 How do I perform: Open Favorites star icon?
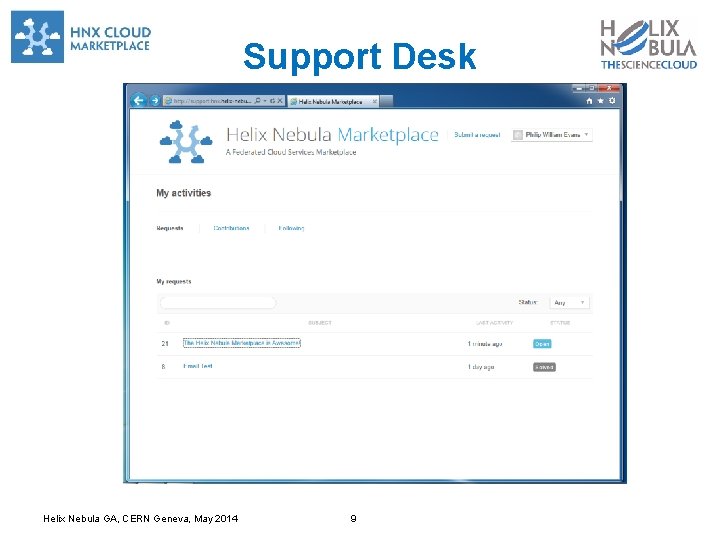click(601, 101)
